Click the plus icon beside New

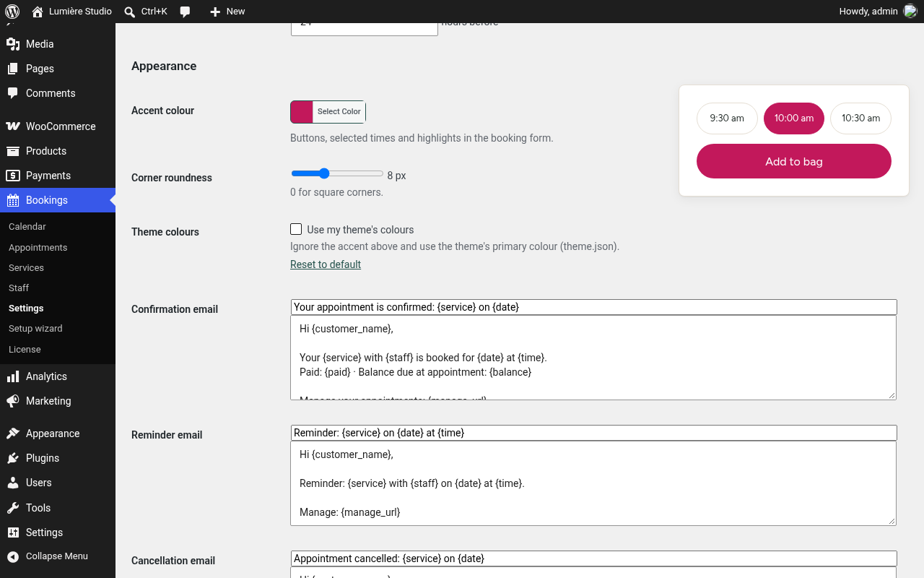[x=215, y=12]
